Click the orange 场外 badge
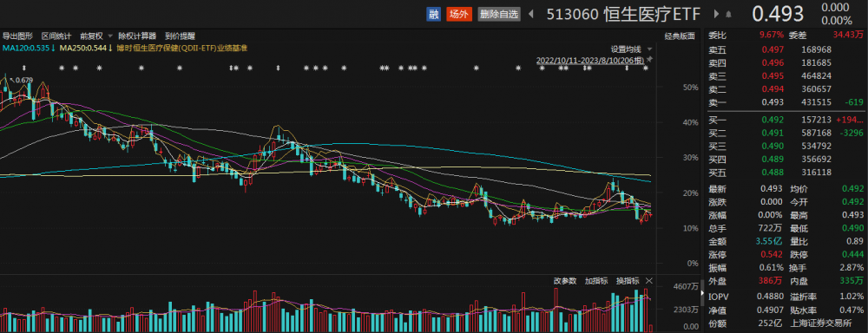Image resolution: width=868 pixels, height=333 pixels. 458,15
